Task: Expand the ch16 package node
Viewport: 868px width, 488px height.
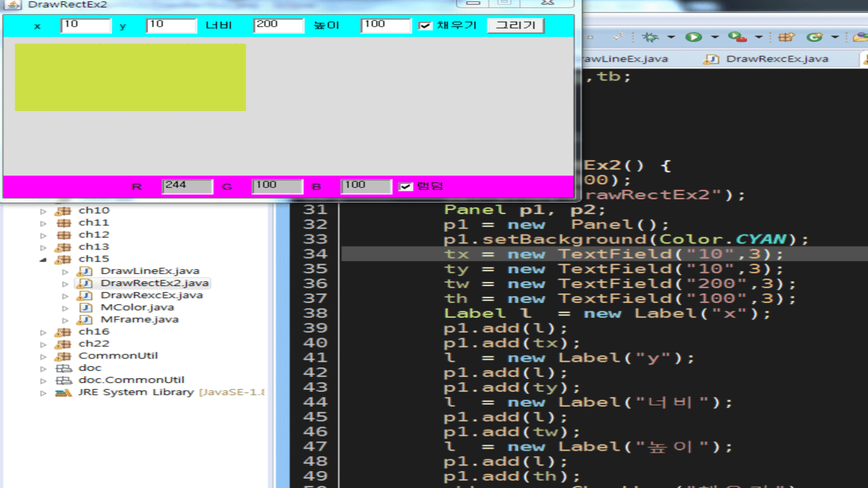Action: 43,332
